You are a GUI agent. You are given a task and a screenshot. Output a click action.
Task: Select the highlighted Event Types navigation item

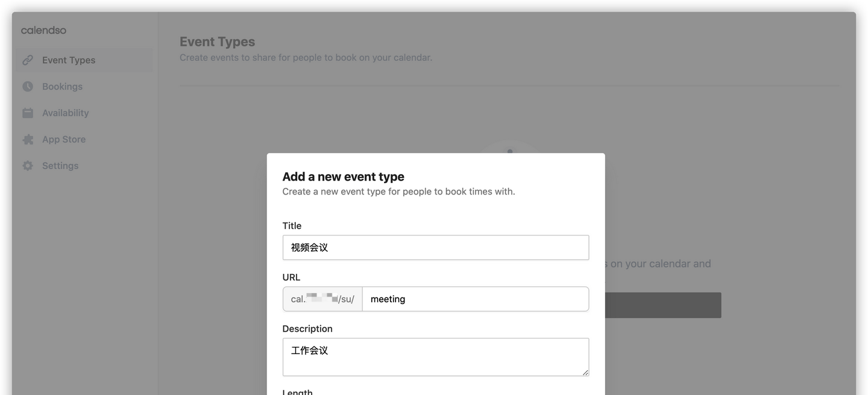point(68,60)
